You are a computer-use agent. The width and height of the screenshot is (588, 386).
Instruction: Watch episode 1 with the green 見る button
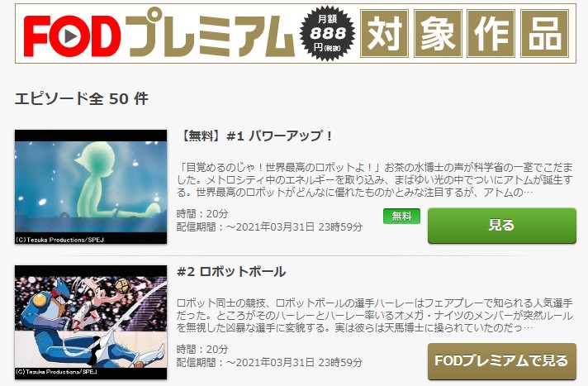502,226
